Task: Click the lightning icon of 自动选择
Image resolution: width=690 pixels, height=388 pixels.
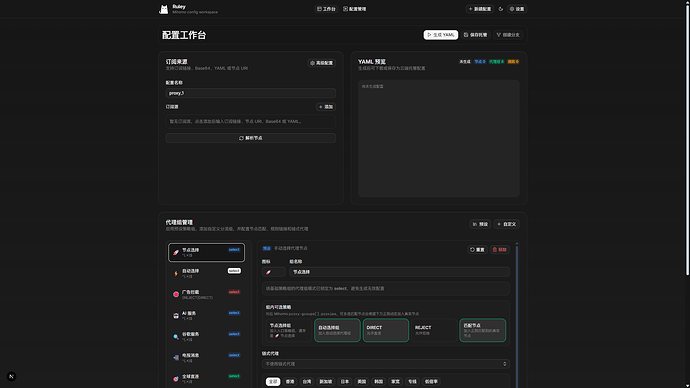Action: 176,274
